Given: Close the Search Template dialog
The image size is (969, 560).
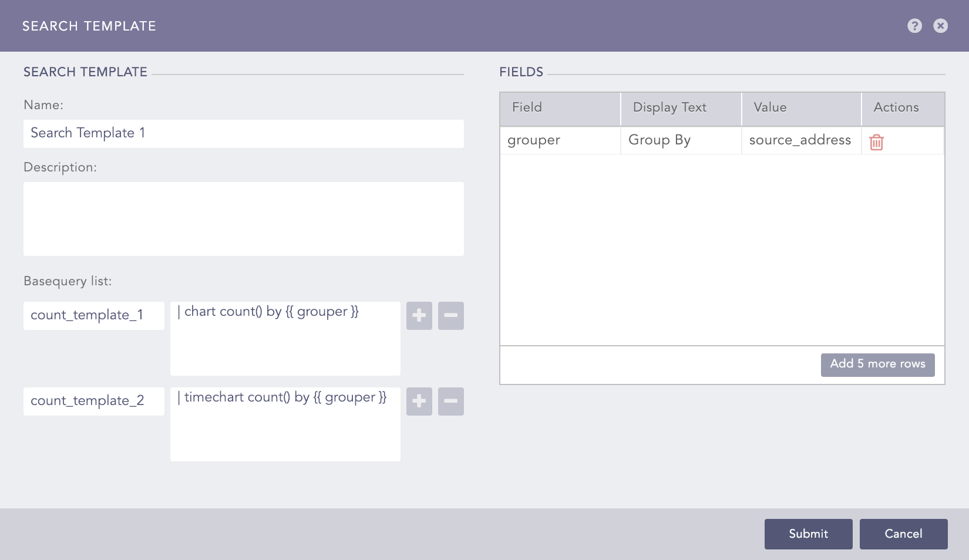Looking at the screenshot, I should [x=940, y=26].
